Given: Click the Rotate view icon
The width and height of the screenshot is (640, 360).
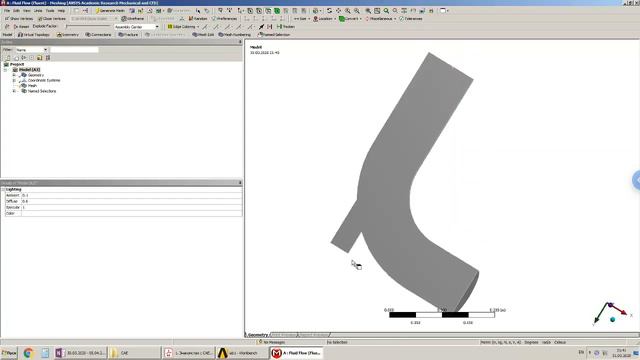Looking at the screenshot, I should tap(329, 11).
